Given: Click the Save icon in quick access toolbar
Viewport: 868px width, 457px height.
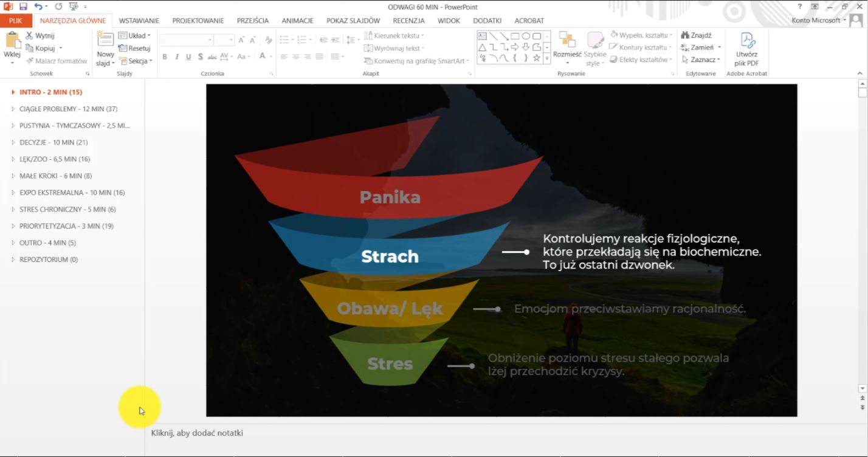Looking at the screenshot, I should click(x=23, y=7).
